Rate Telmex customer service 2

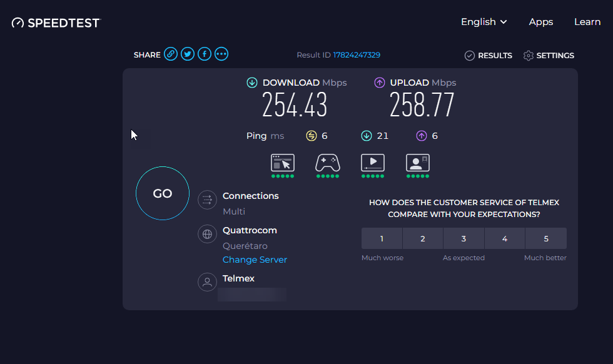pyautogui.click(x=423, y=238)
